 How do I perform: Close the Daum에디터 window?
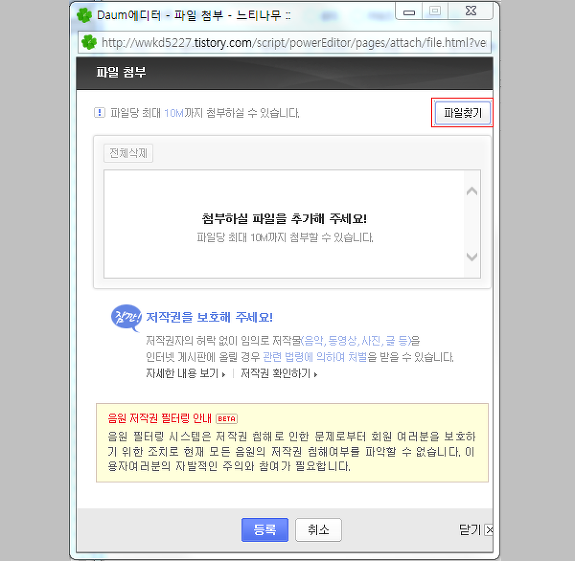471,11
